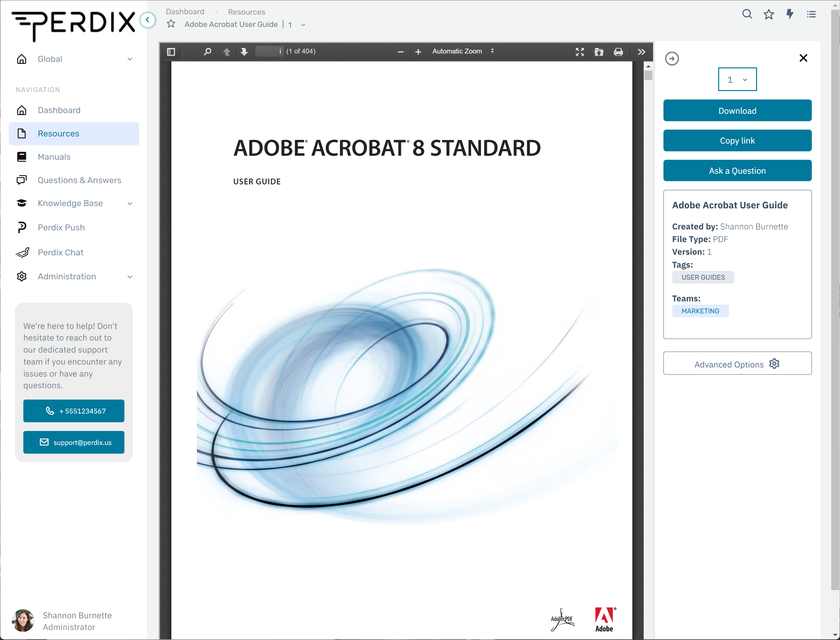840x640 pixels.
Task: Call support number +5551234567
Action: click(74, 411)
